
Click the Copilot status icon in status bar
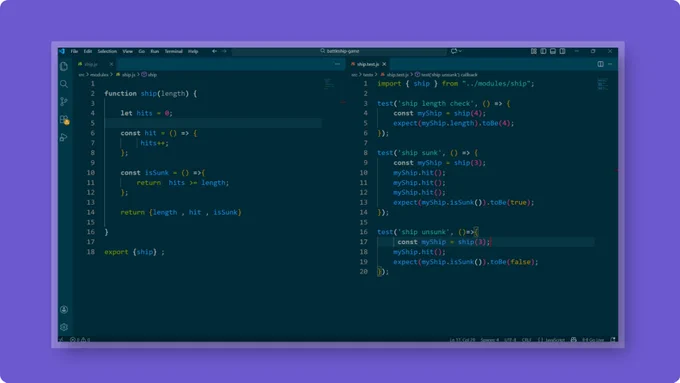[574, 340]
